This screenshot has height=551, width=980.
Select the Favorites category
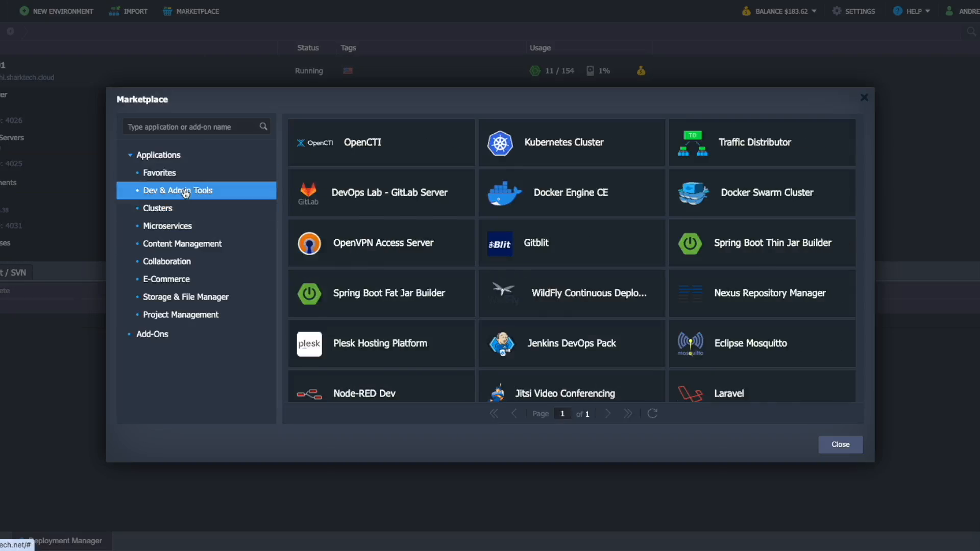pos(159,173)
